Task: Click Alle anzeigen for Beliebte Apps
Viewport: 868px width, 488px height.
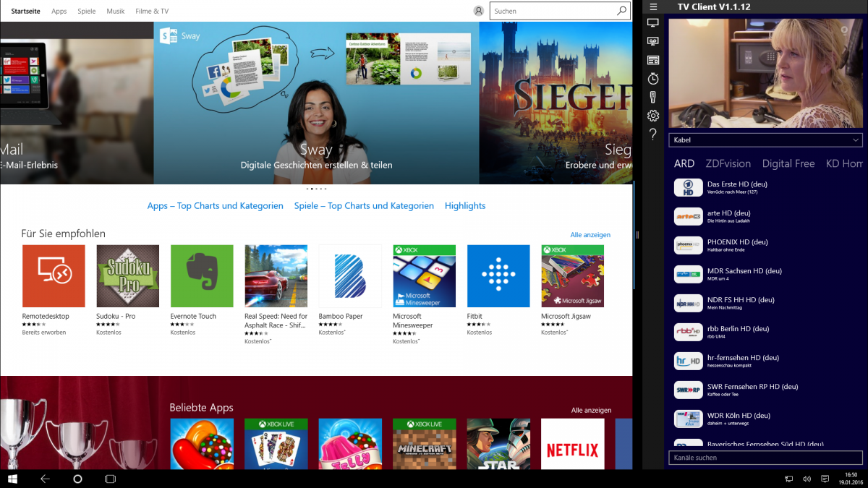Action: [591, 410]
